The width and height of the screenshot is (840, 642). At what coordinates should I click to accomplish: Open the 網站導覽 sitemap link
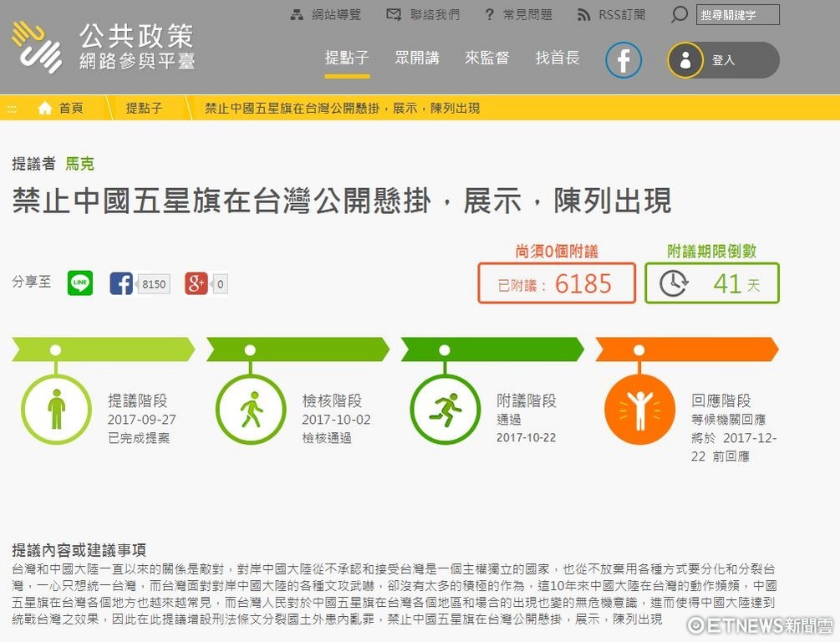[x=326, y=15]
